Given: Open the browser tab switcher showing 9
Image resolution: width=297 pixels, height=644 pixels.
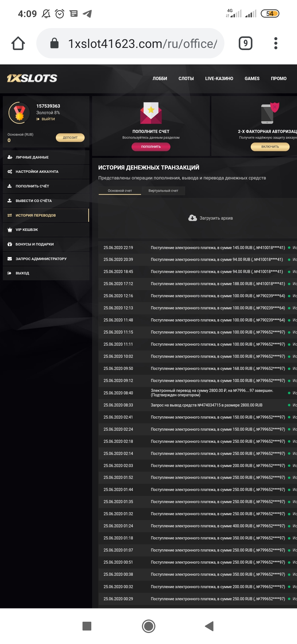Looking at the screenshot, I should tap(245, 43).
